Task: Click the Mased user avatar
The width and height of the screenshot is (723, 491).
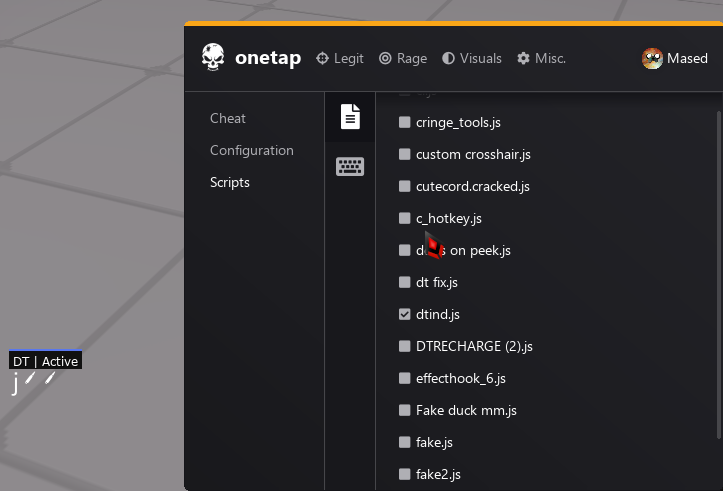Action: tap(652, 58)
